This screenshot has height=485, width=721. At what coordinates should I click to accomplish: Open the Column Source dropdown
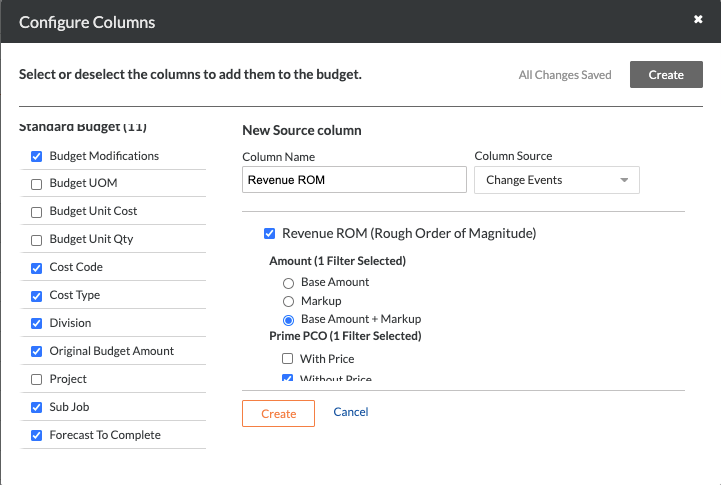pos(556,180)
